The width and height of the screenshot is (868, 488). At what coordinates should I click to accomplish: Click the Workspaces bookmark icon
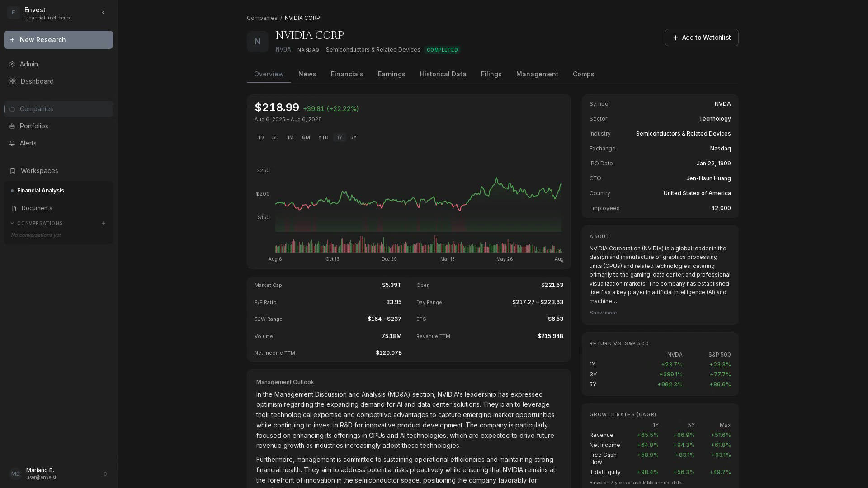[13, 171]
